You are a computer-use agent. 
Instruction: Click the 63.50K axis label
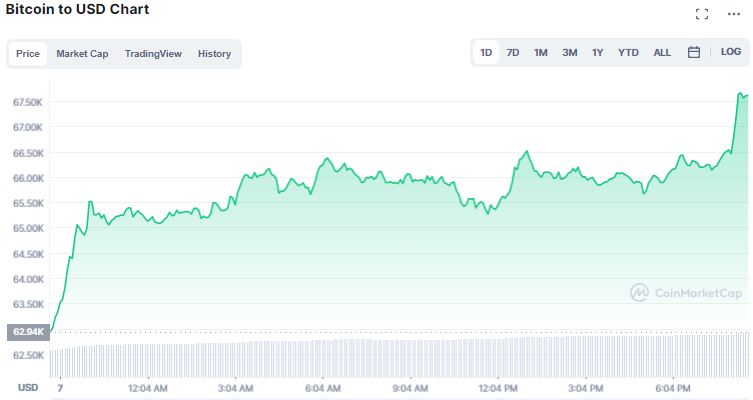28,304
